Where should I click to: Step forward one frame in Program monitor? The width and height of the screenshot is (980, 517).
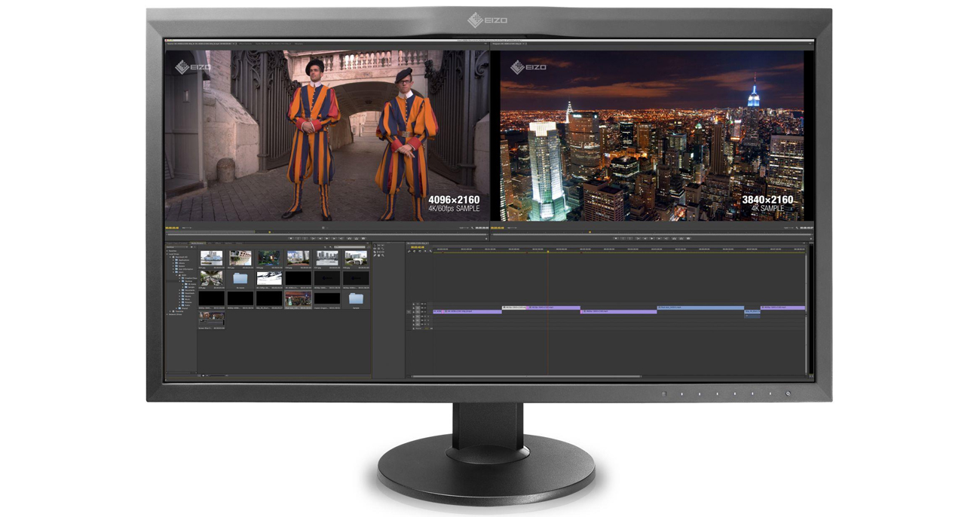pyautogui.click(x=659, y=238)
